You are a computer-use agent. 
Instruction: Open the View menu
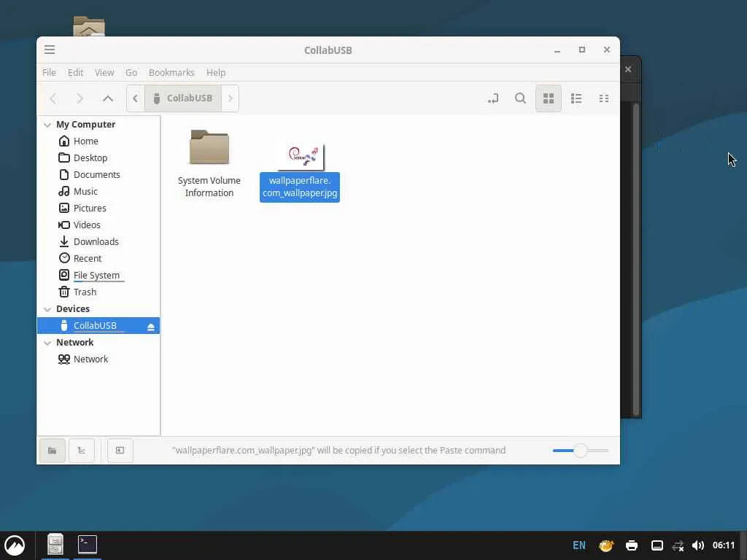[x=104, y=72]
